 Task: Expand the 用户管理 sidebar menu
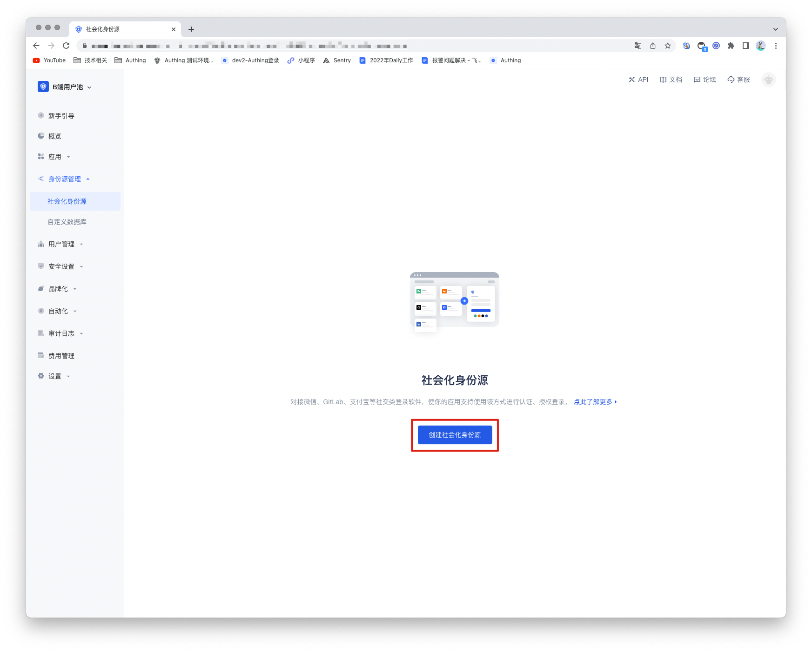pos(61,244)
